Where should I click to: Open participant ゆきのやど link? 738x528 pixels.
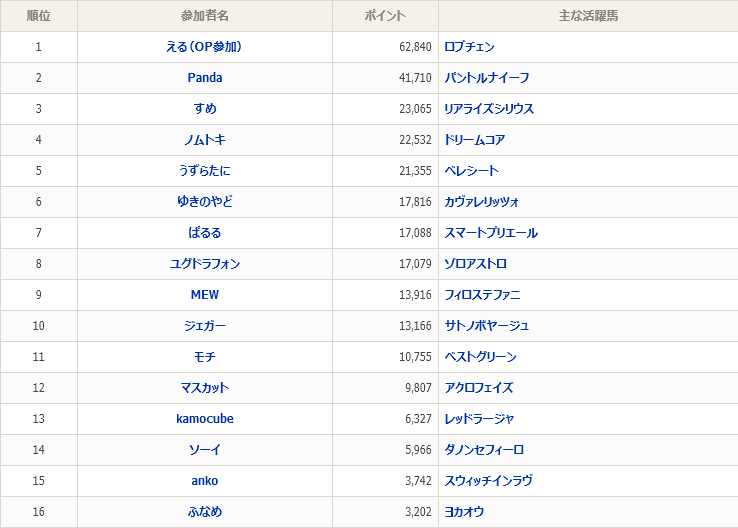pos(205,202)
